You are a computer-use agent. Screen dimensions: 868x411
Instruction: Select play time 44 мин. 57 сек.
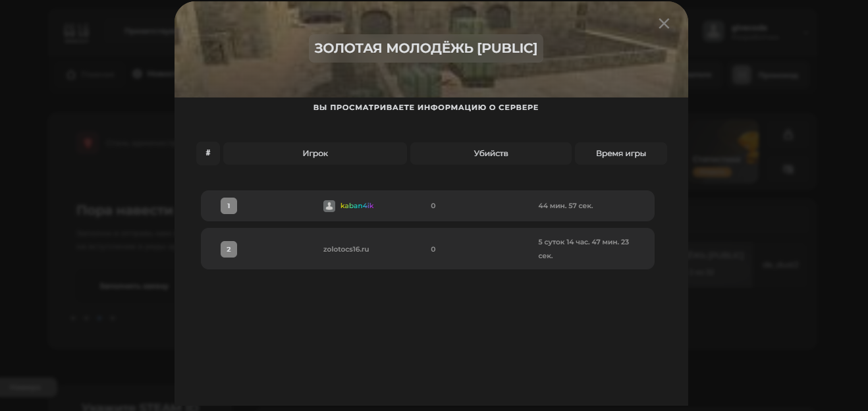565,206
